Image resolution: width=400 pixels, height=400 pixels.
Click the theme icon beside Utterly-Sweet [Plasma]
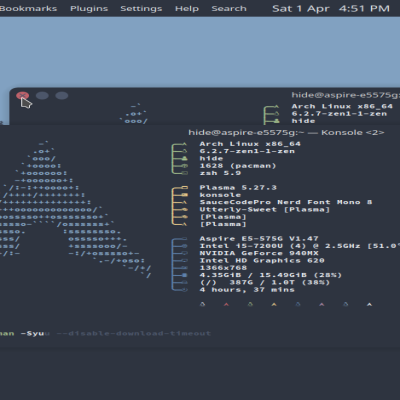tap(185, 210)
